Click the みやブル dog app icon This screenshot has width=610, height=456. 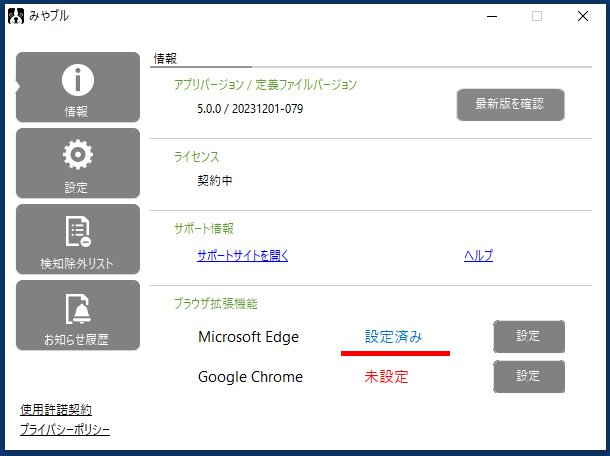coord(16,16)
